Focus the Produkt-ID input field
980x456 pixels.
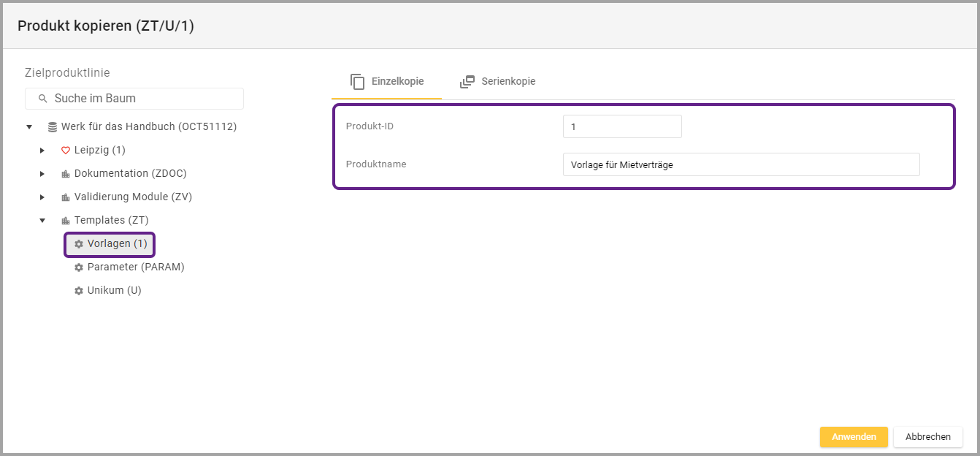point(622,126)
